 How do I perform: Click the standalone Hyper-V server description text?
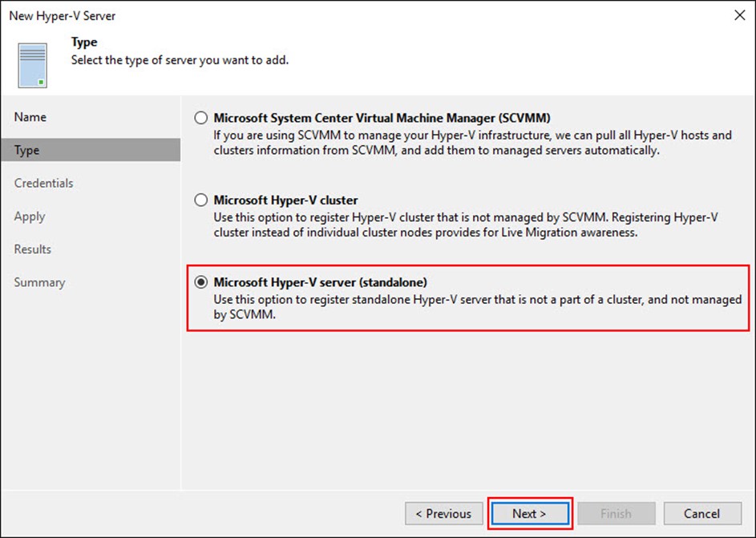tap(477, 306)
